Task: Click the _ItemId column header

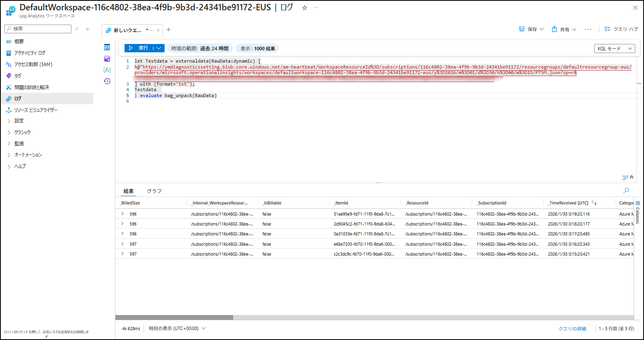Action: point(341,203)
